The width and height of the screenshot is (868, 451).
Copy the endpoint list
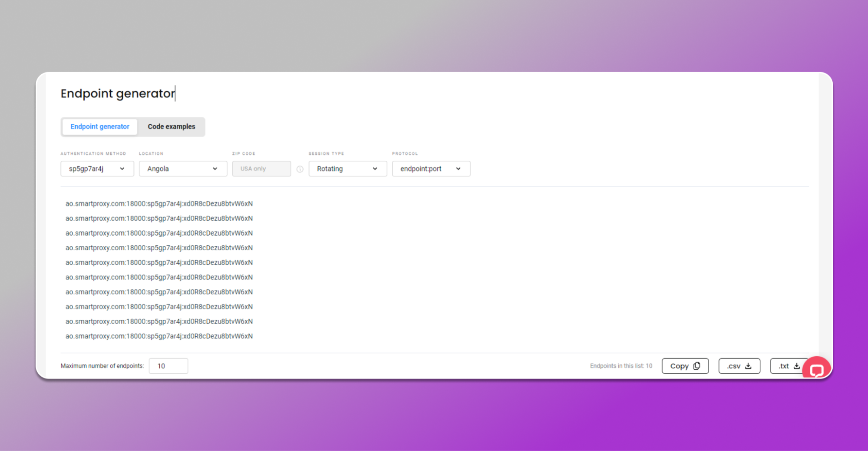(685, 366)
